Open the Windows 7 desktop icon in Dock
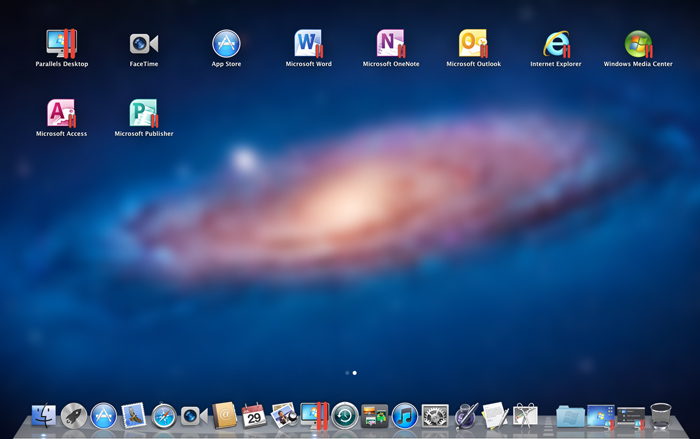700x439 pixels. 601,417
